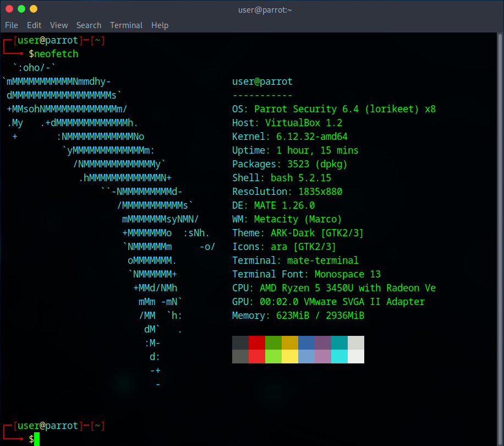
Task: Open the Edit menu
Action: tap(34, 25)
